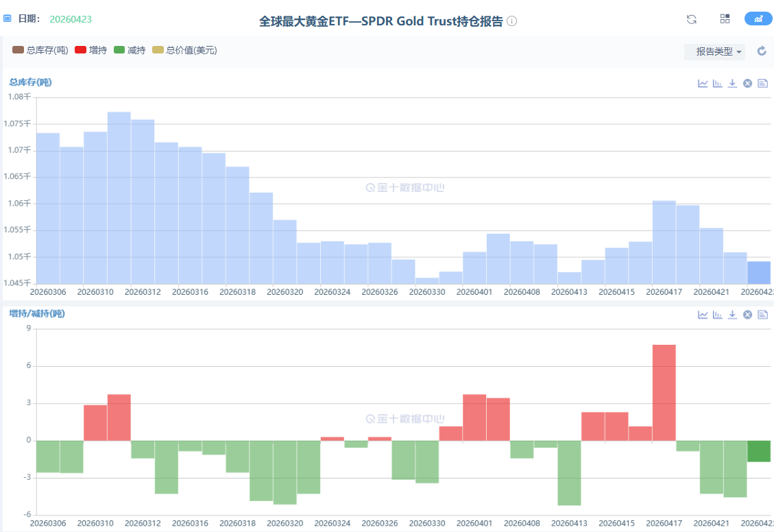Switch increase/decrease chart to line view

(x=703, y=315)
